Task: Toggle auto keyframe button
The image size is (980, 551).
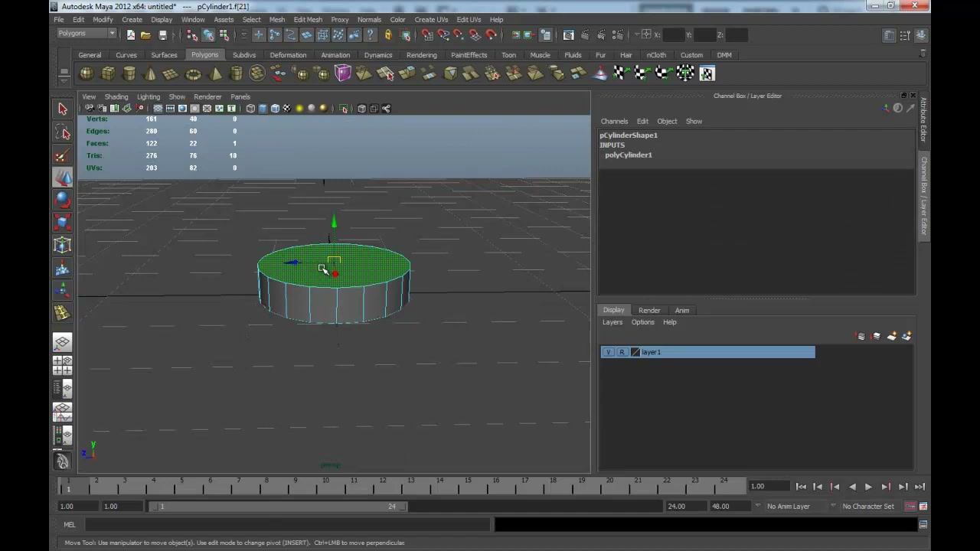Action: (x=910, y=506)
